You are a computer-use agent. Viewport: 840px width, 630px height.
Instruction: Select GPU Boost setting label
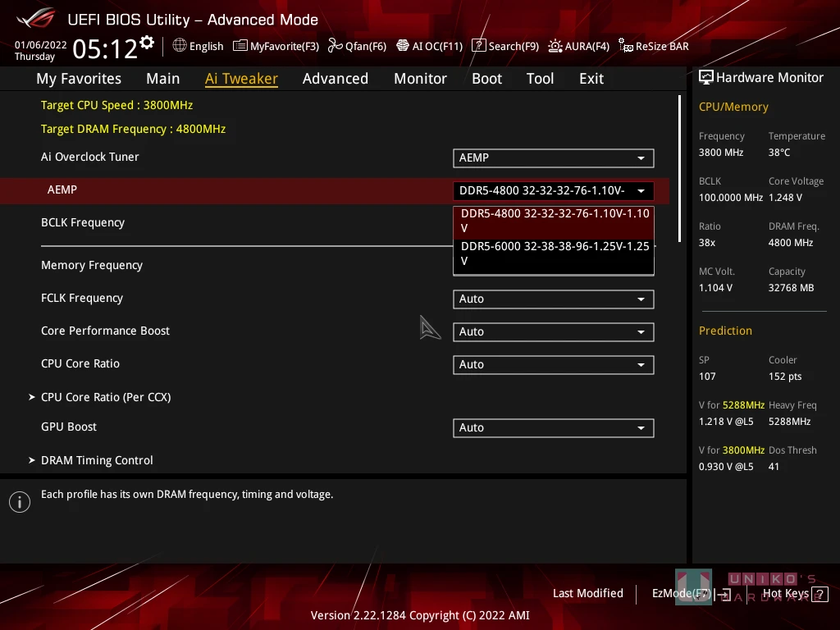point(69,427)
